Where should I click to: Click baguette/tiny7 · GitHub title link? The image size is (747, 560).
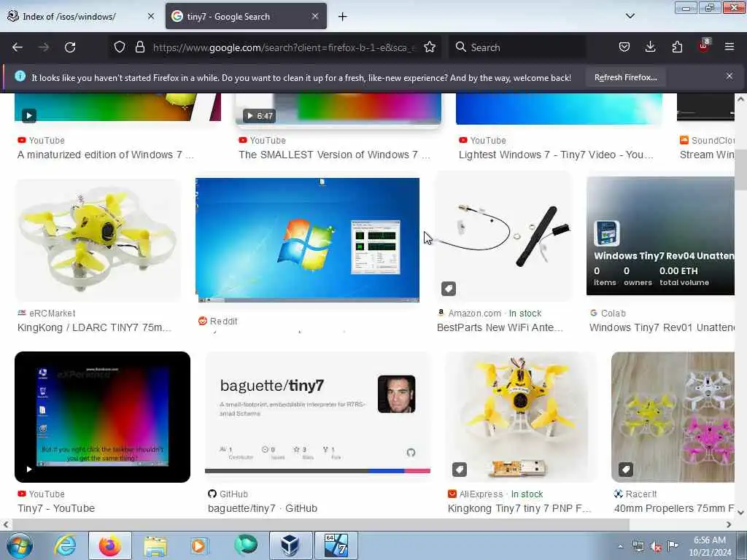tap(263, 508)
